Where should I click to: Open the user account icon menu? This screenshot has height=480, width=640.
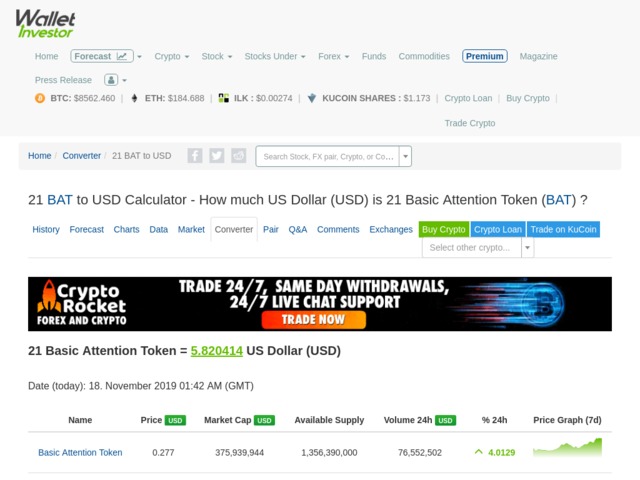coord(111,80)
